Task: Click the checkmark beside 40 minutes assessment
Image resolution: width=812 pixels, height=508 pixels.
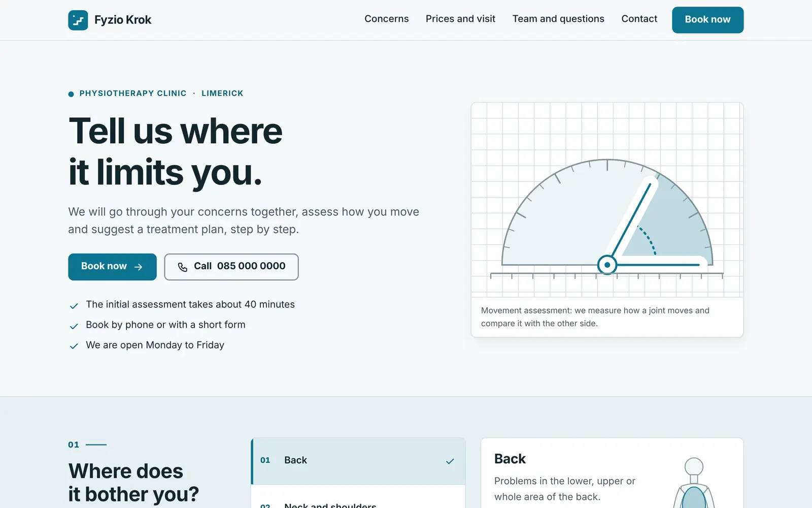Action: pos(74,306)
